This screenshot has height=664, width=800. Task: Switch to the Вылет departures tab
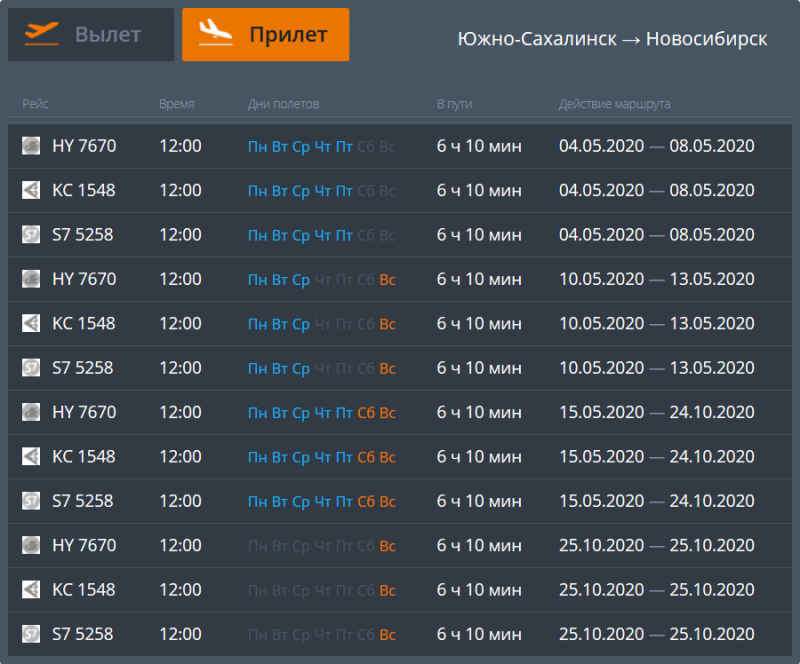point(91,35)
